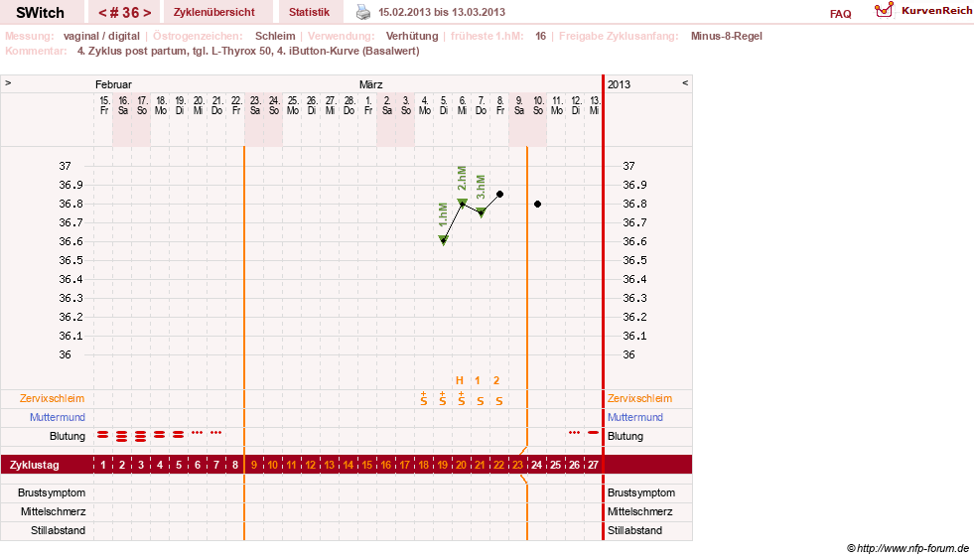Select the isolated temperature point on 10. So

coord(538,204)
